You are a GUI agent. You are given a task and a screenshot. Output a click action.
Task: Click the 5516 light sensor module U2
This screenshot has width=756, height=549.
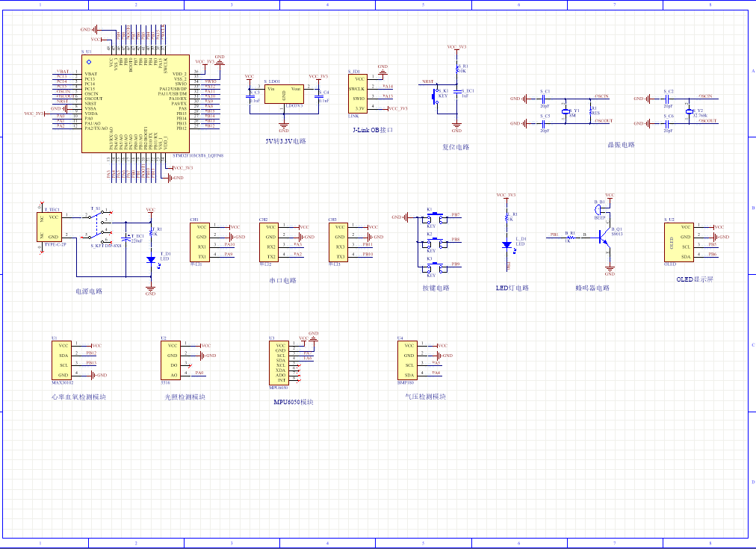171,361
